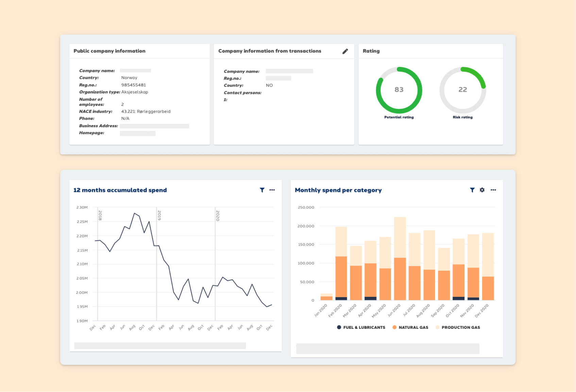
Task: Open the filter for Monthly spend per category
Action: point(472,190)
